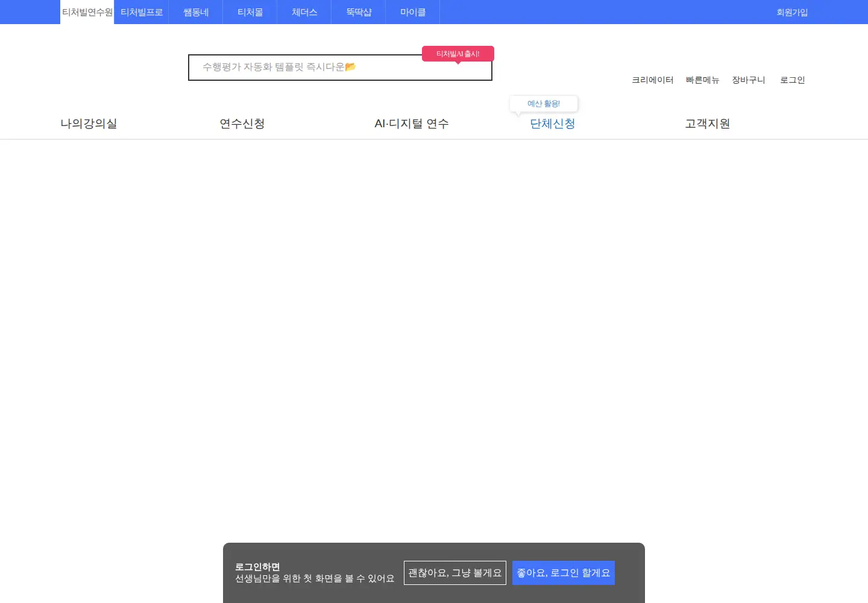The image size is (868, 603).
Task: Switch to the 마이클 tab
Action: pyautogui.click(x=413, y=12)
